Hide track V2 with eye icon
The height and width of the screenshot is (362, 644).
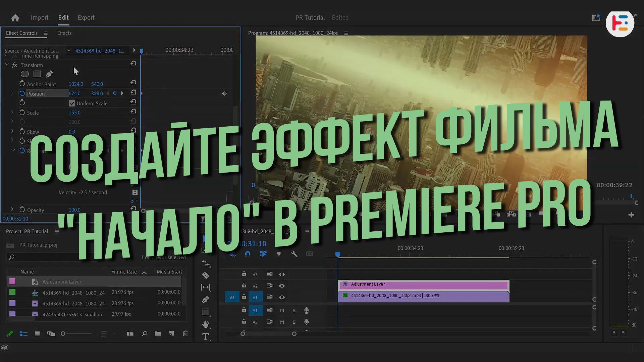point(282,286)
